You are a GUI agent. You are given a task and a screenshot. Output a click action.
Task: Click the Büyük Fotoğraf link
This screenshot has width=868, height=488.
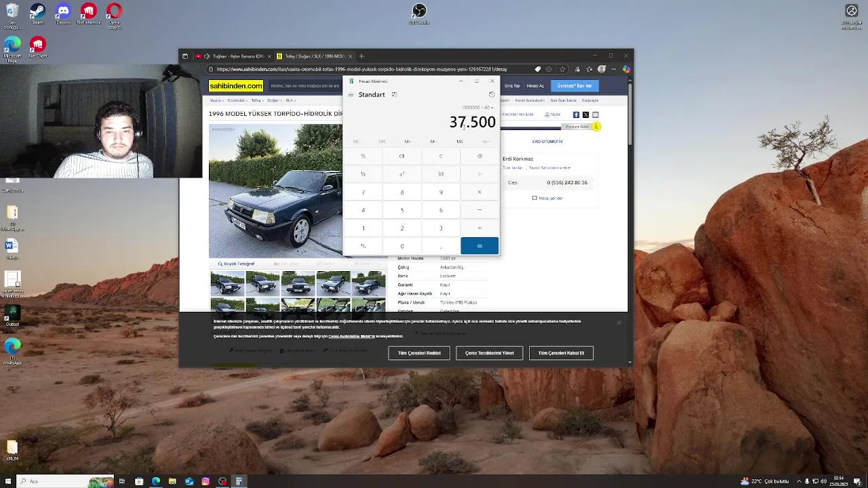236,264
